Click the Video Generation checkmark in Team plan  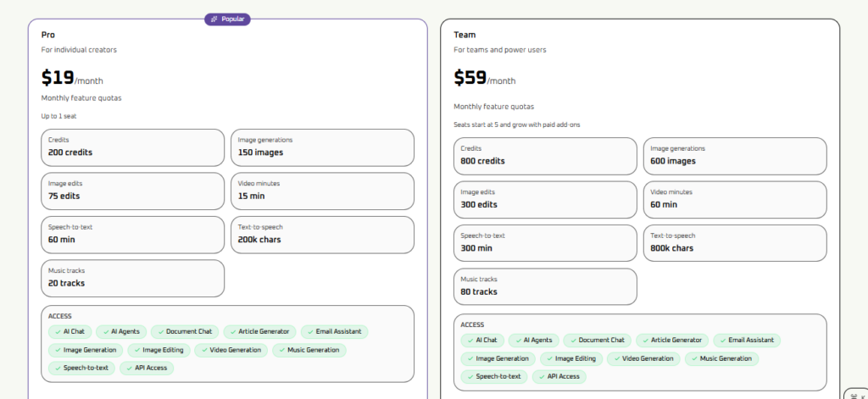coord(615,358)
